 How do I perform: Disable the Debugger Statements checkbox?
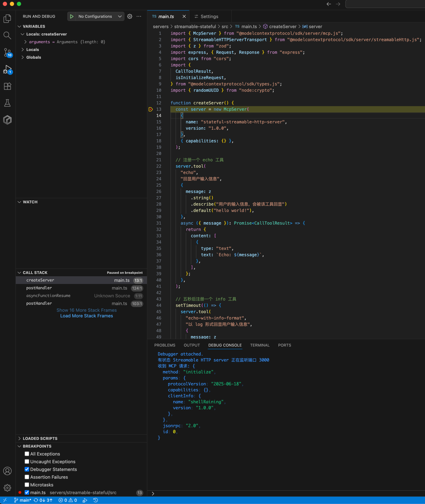27,469
